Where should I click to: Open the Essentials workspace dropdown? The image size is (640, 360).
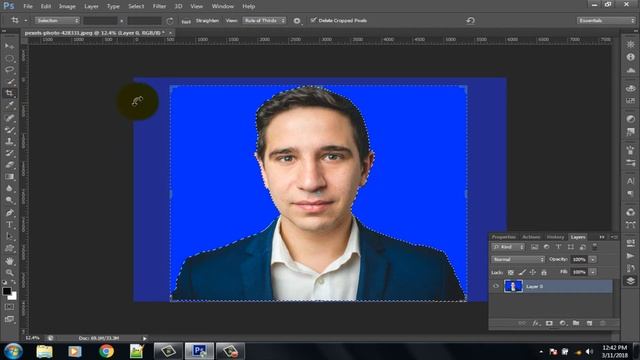[606, 20]
